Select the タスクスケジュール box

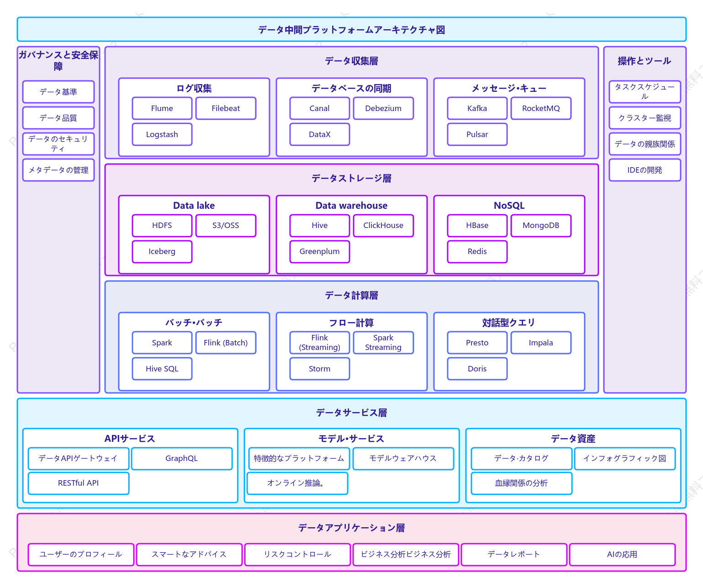pos(645,92)
